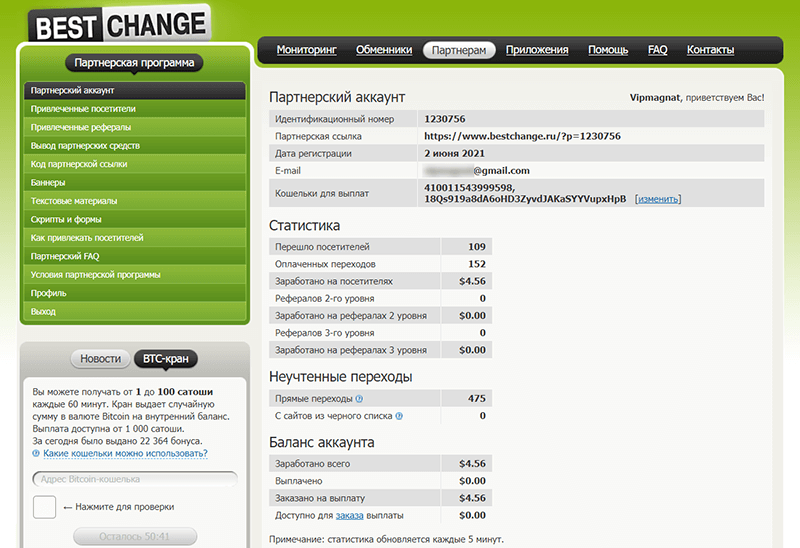
Task: Open Условия партнерской программы
Action: click(x=135, y=275)
